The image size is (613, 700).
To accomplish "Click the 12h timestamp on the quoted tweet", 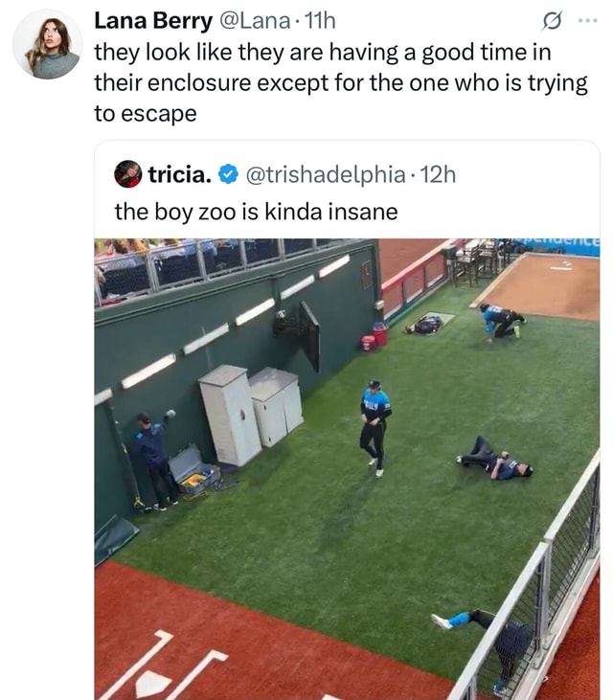I will [x=438, y=174].
